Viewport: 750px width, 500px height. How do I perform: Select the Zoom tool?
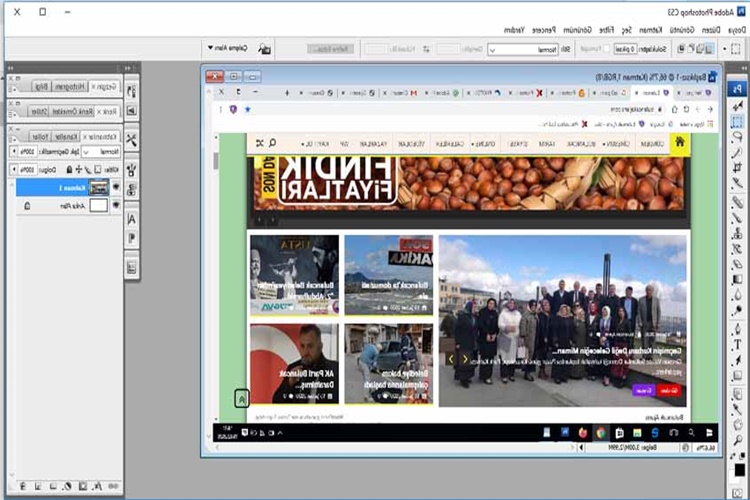click(x=737, y=440)
